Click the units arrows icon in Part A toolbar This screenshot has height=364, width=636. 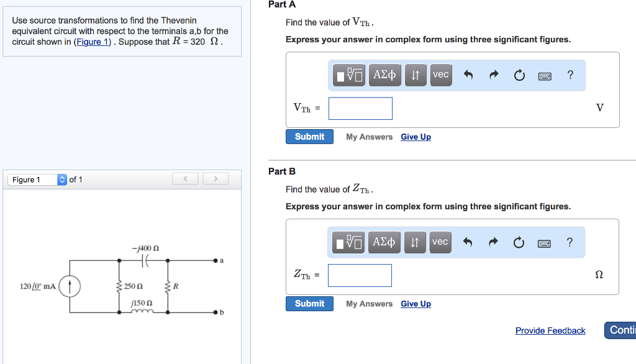pos(415,75)
